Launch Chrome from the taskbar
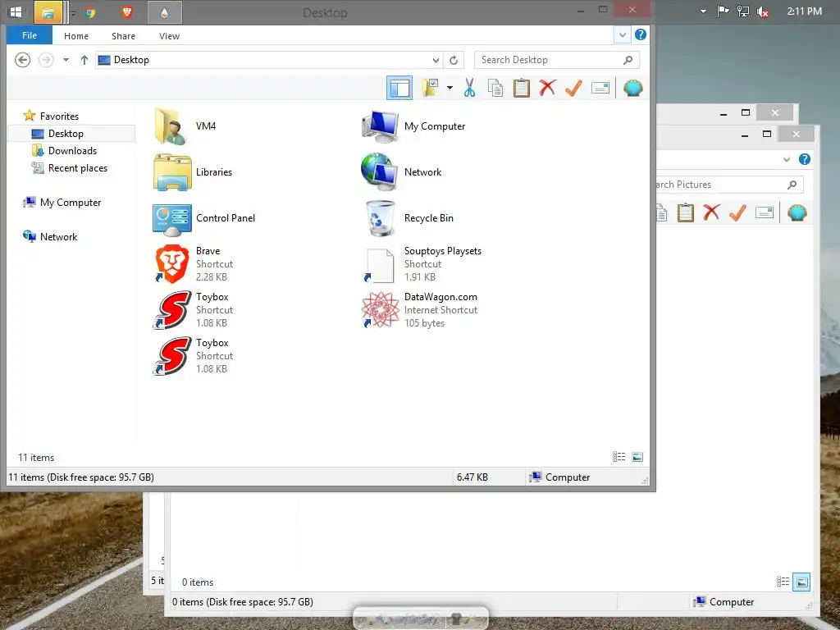 point(90,12)
